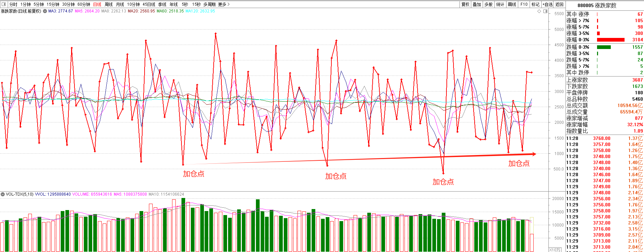The image size is (644, 252).
Task: Open F10 company information
Action: (x=524, y=4)
